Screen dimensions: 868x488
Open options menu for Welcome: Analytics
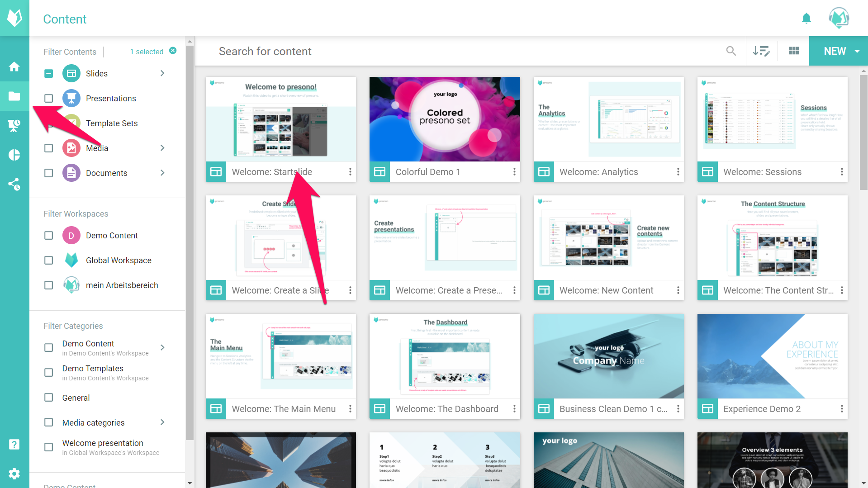click(x=678, y=172)
